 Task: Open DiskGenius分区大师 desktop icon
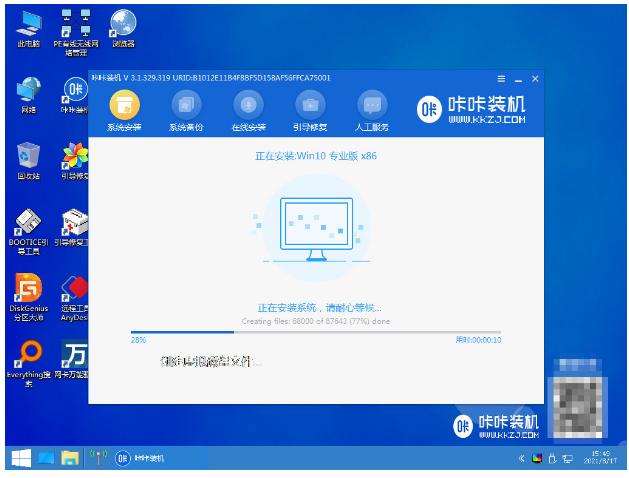click(28, 298)
